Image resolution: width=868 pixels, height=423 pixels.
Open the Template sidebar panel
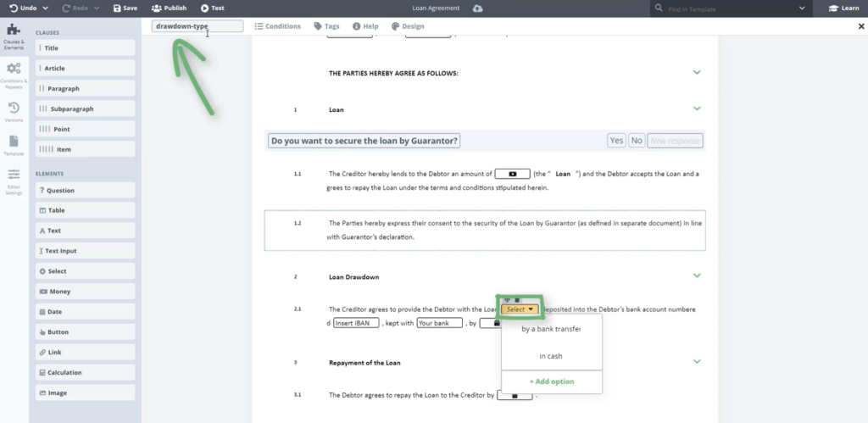tap(14, 144)
